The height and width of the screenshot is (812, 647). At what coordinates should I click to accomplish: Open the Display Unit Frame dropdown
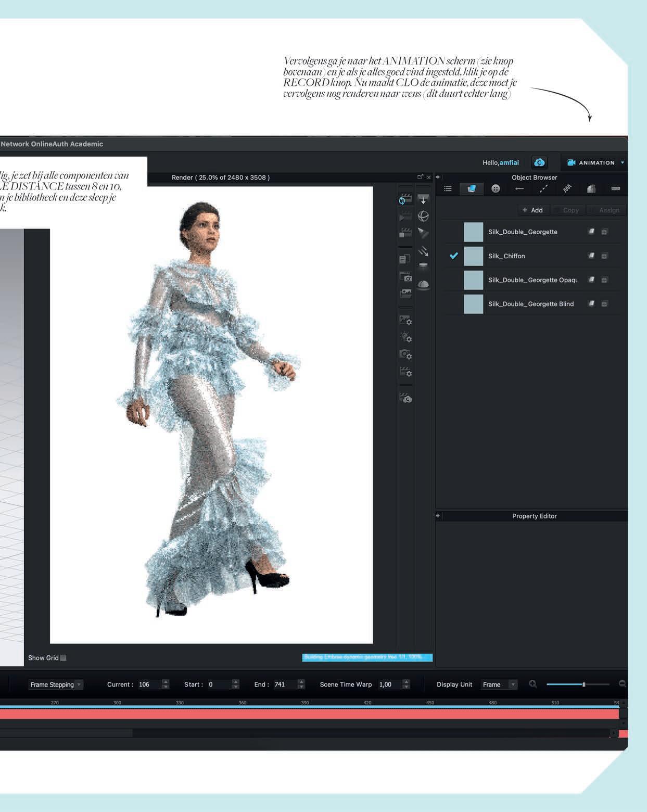coord(499,684)
